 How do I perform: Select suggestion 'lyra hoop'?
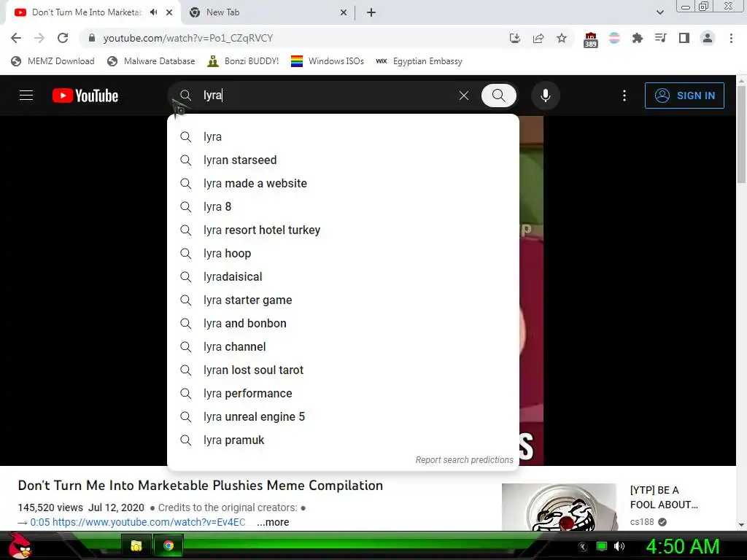click(x=343, y=253)
